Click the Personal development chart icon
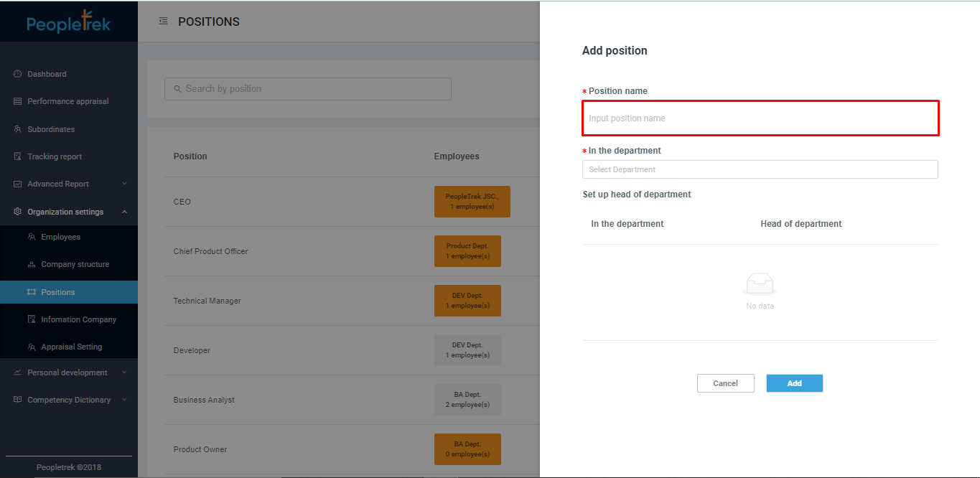This screenshot has width=980, height=478. [17, 372]
